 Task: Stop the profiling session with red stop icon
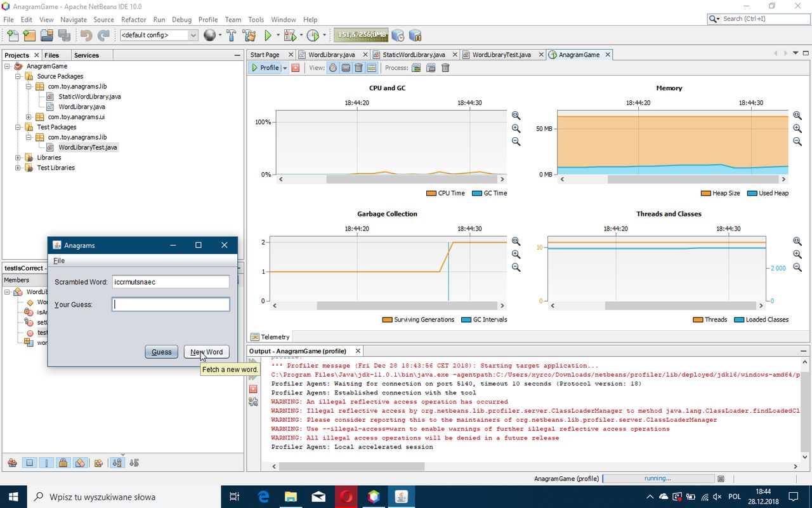296,67
